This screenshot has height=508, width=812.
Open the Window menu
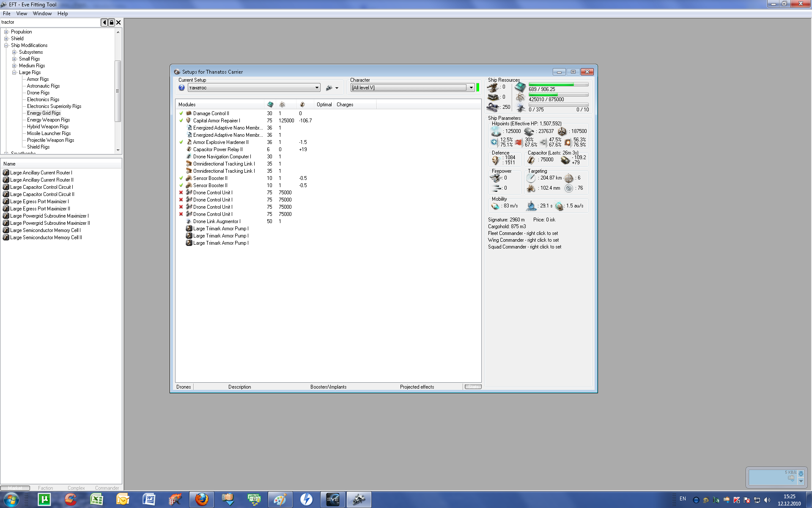tap(42, 14)
